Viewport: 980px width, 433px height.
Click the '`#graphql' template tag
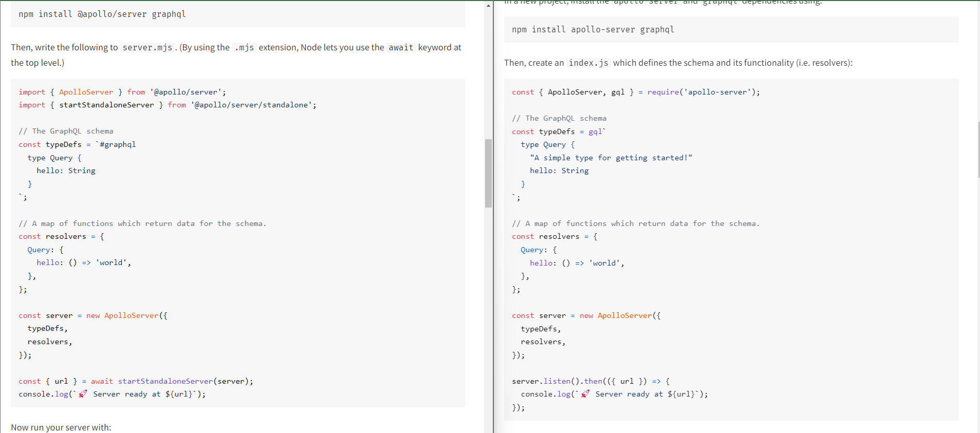pyautogui.click(x=116, y=144)
